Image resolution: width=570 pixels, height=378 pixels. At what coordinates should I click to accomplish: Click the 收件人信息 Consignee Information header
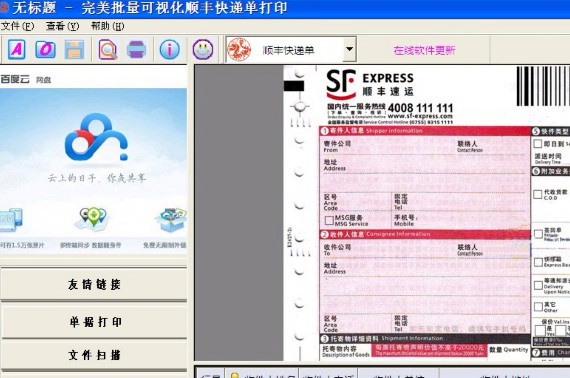[424, 234]
